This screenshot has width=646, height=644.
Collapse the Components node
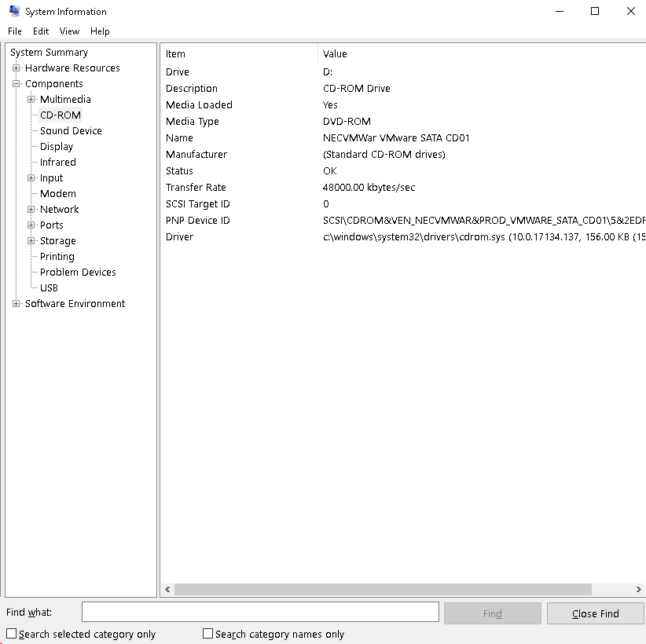coord(16,83)
